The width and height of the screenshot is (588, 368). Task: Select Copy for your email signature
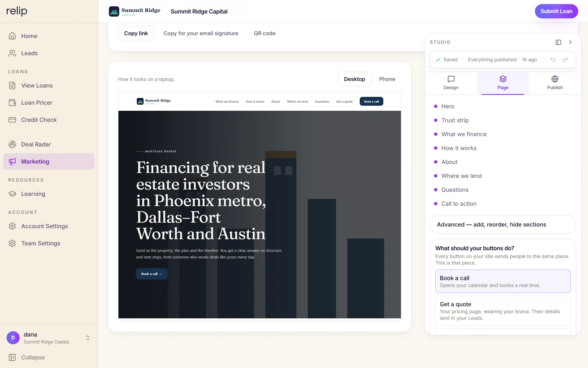click(201, 33)
